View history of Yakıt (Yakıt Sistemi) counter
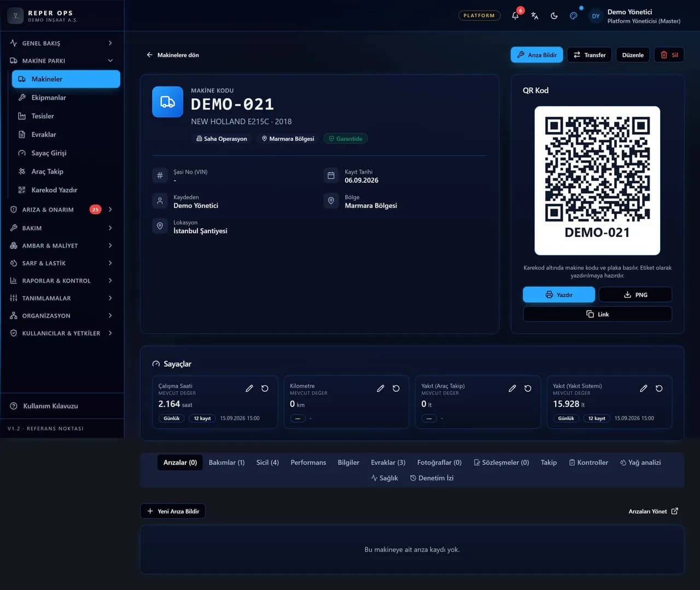The image size is (700, 590). 659,388
